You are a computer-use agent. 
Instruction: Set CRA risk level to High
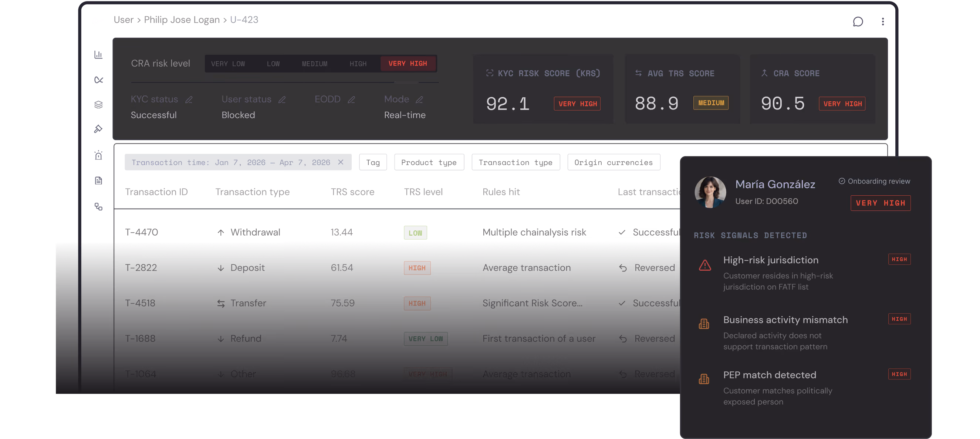click(358, 64)
